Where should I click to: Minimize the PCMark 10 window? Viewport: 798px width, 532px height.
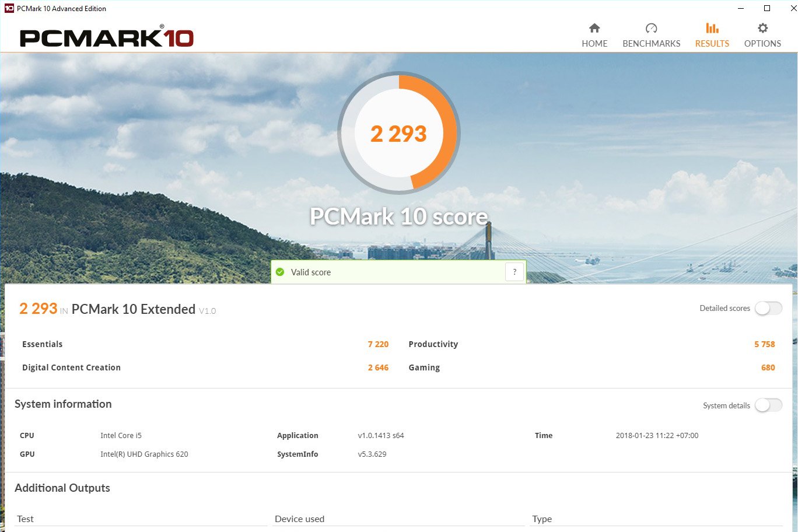point(741,8)
